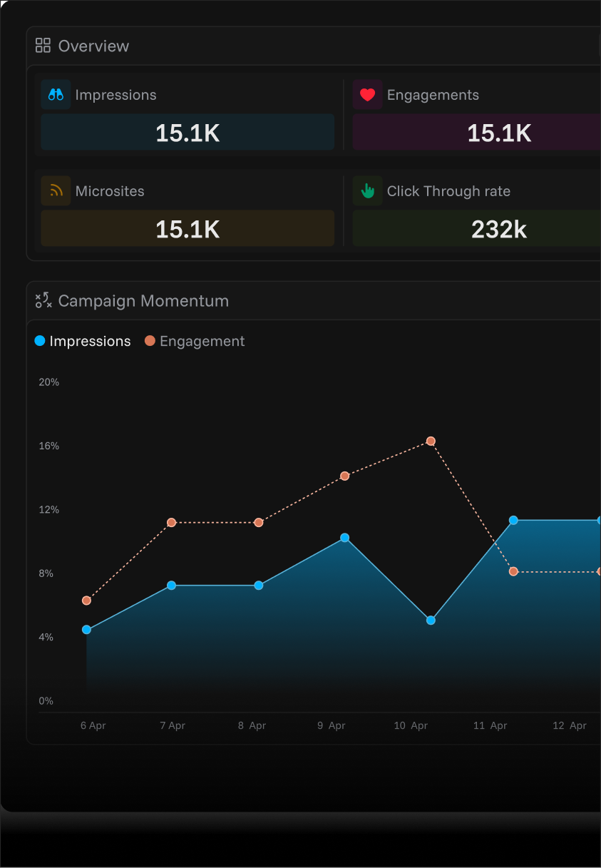601x868 pixels.
Task: Click the Click Through rate hand icon
Action: (x=367, y=190)
